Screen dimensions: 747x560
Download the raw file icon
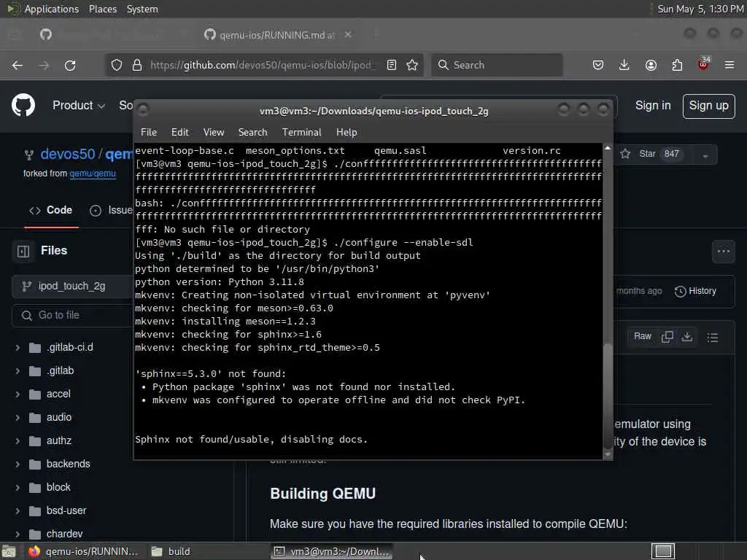coord(687,337)
